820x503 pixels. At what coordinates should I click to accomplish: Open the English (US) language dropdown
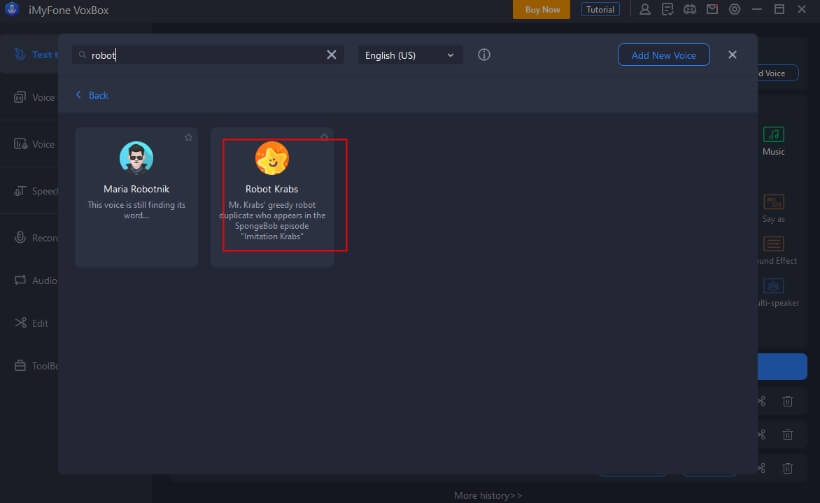409,55
